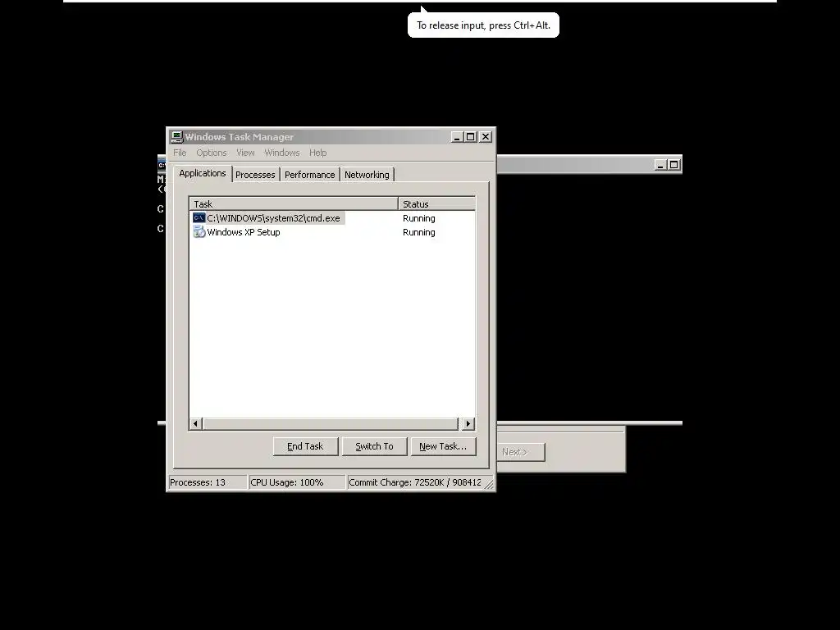This screenshot has height=630, width=840.
Task: Switch to the Processes tab
Action: coord(256,175)
